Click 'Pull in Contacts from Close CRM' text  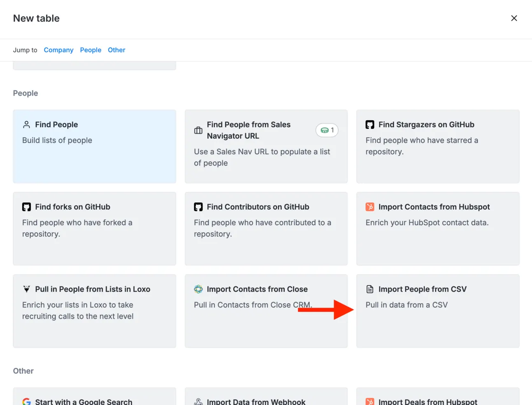coord(253,305)
